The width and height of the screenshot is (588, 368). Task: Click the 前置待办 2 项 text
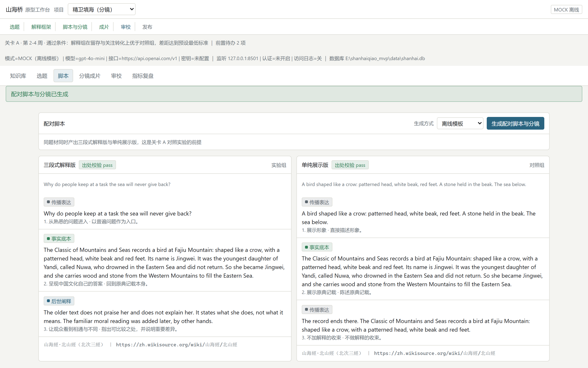pyautogui.click(x=231, y=43)
